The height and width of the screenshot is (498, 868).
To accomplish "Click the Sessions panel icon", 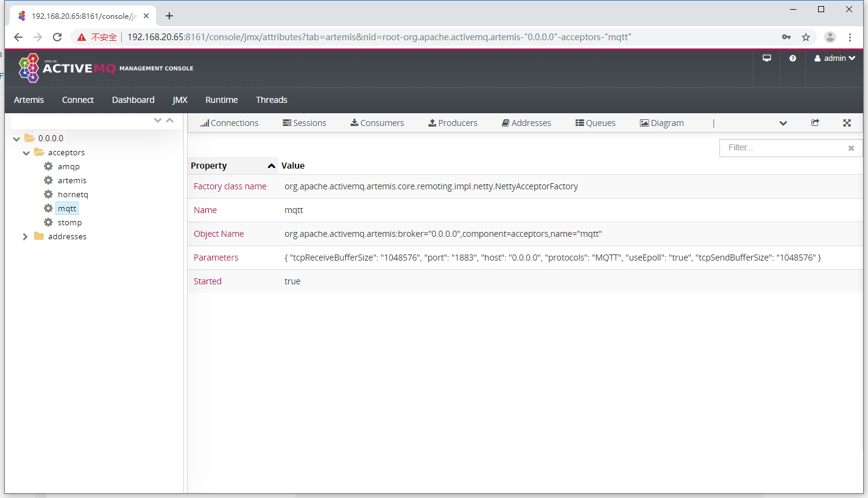I will [x=286, y=122].
